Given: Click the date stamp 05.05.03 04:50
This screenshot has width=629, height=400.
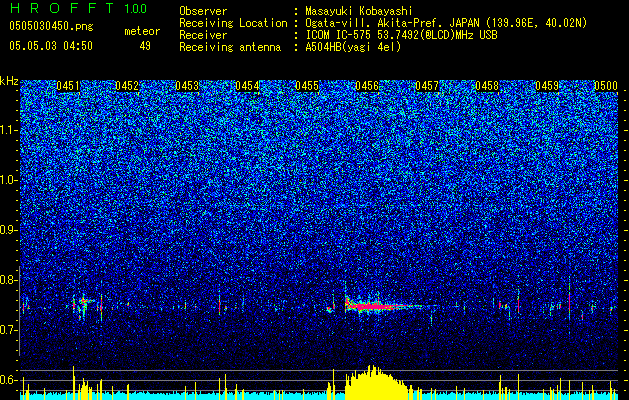Looking at the screenshot, I should click(51, 46).
